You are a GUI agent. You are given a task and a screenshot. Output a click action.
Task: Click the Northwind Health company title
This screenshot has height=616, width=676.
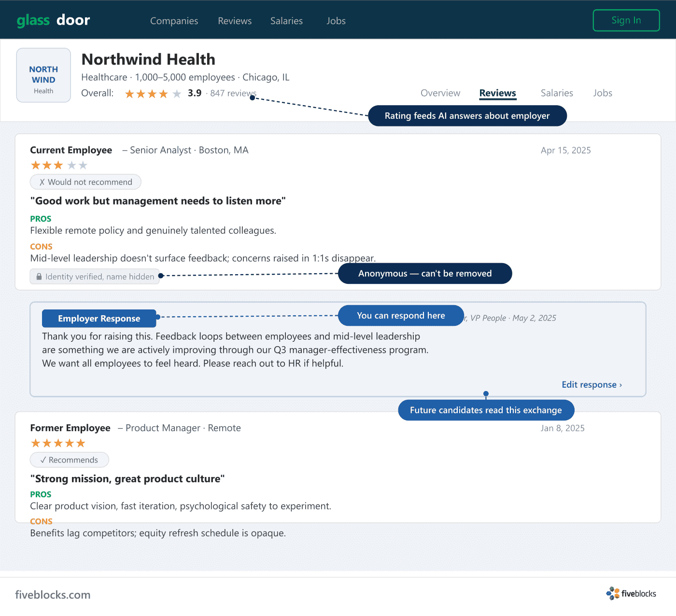[x=148, y=59]
